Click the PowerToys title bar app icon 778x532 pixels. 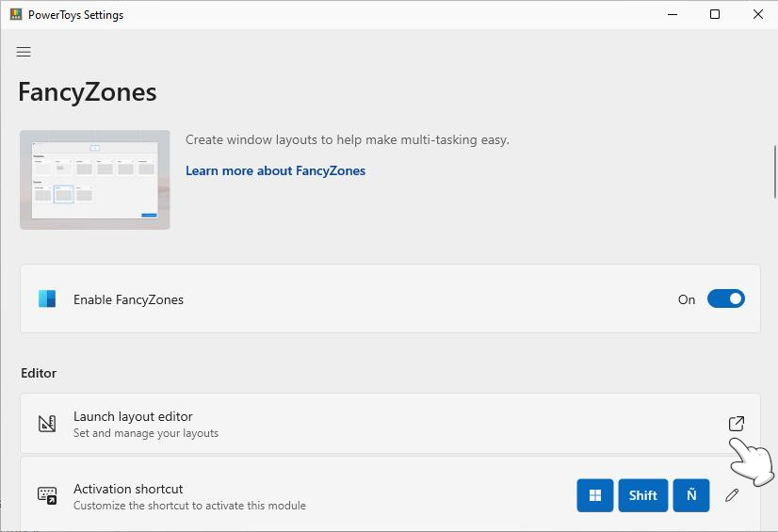[x=15, y=15]
